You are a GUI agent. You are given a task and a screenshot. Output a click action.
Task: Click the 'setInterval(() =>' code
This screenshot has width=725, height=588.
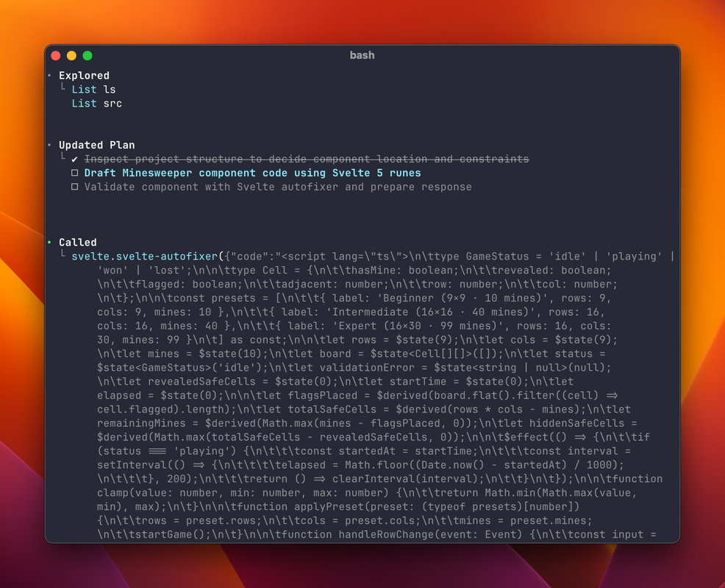pos(151,465)
